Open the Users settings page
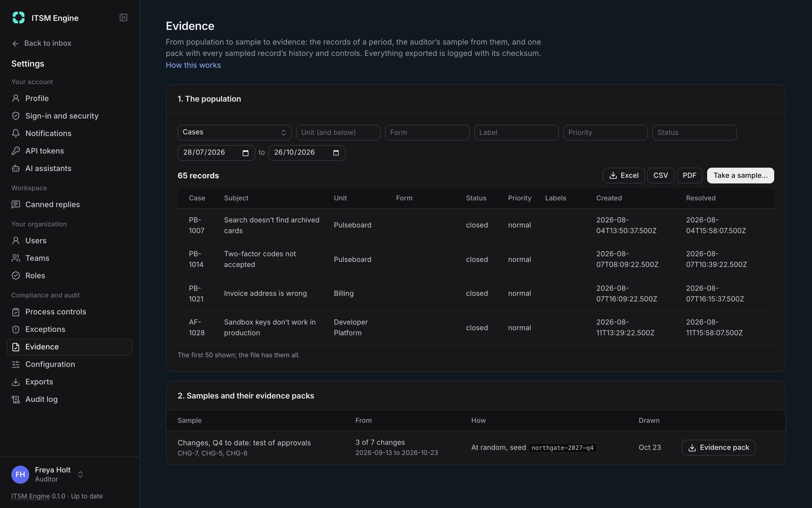 point(69,241)
